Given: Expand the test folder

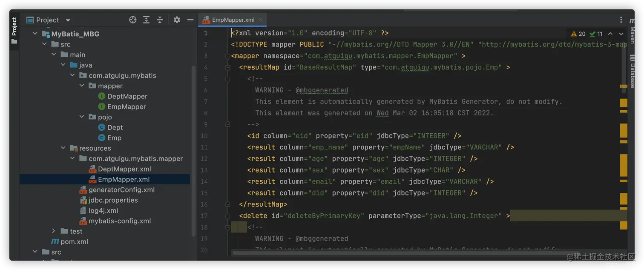Looking at the screenshot, I should (54, 231).
